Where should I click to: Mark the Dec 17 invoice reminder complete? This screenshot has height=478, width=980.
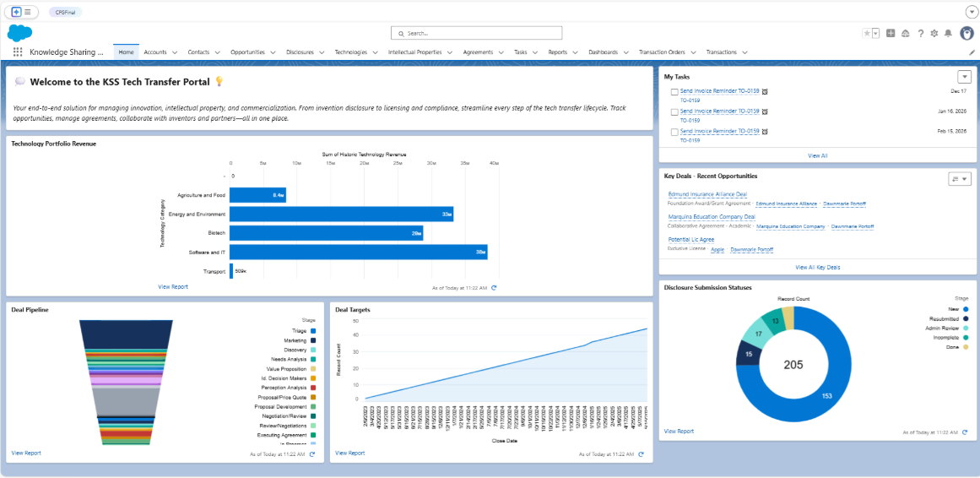click(674, 92)
